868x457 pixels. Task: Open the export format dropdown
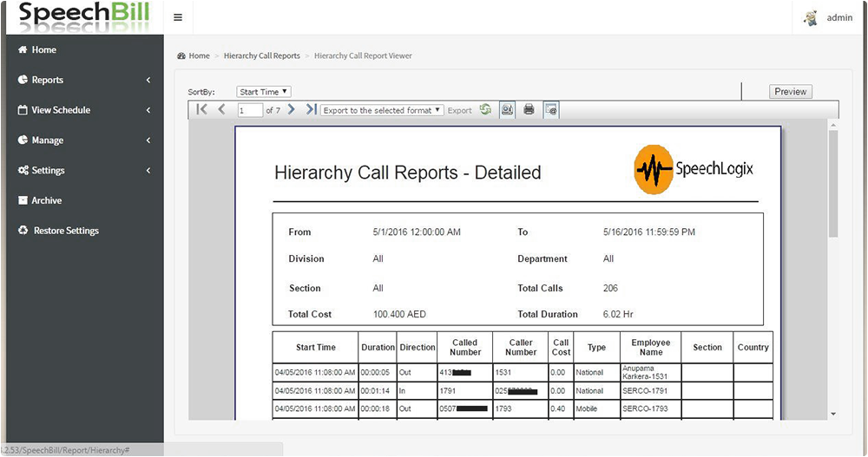click(x=382, y=110)
